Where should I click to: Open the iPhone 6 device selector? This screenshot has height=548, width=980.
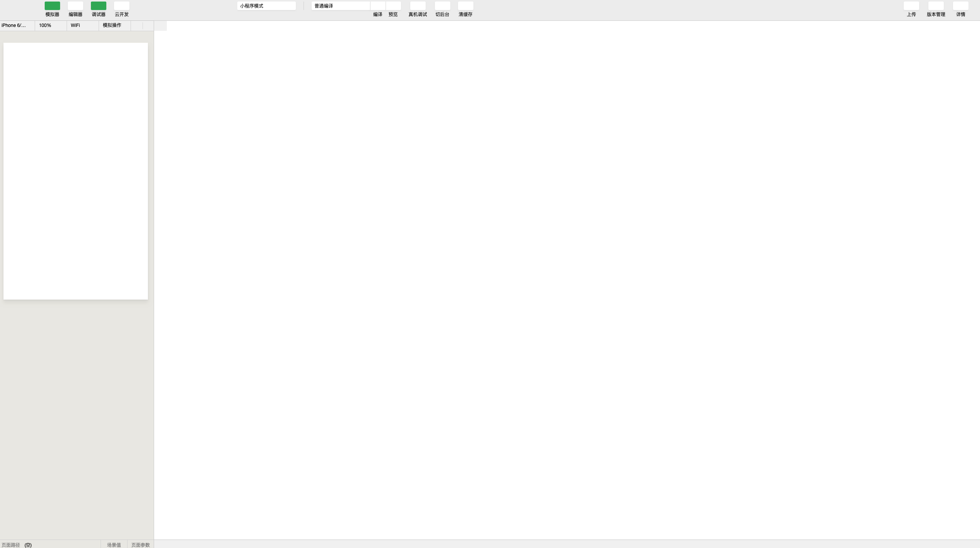point(17,25)
